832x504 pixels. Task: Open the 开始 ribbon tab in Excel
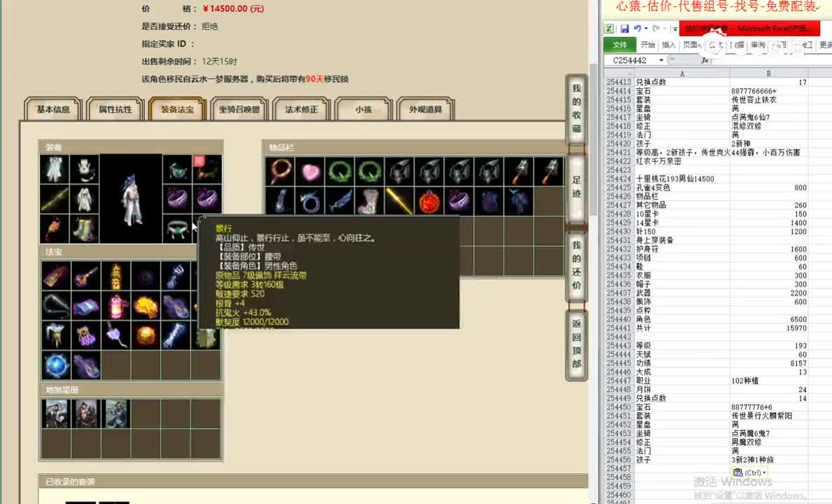(x=648, y=45)
